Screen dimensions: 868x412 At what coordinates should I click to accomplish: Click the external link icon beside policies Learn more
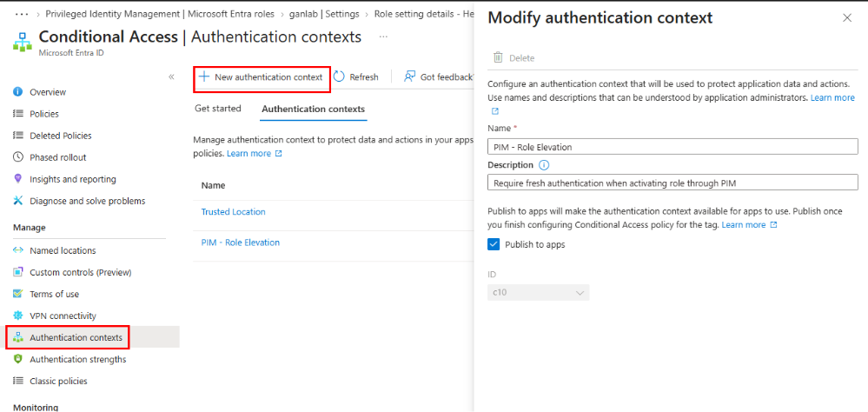[x=278, y=153]
